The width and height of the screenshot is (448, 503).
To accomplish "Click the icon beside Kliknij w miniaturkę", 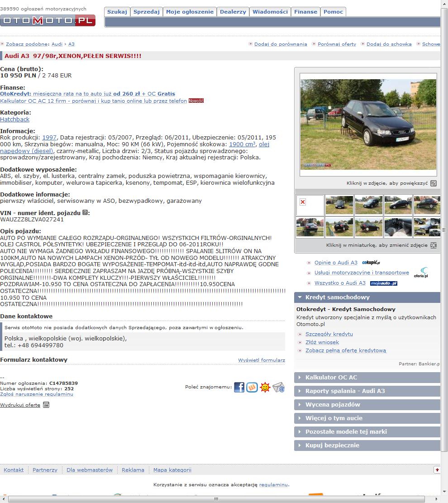I will point(434,245).
